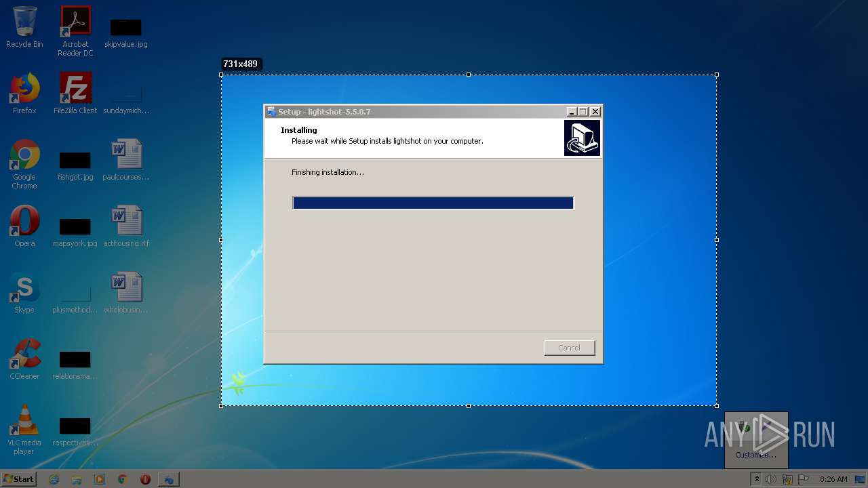Select fishgot.jpg desktop file
Screen dimensions: 868x488
pos(75,166)
